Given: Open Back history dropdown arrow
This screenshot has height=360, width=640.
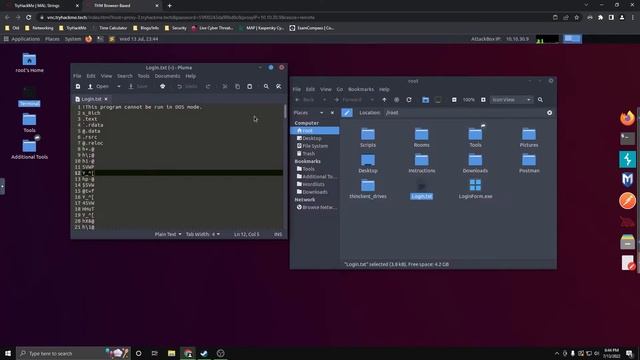Looking at the screenshot, I should [x=324, y=100].
